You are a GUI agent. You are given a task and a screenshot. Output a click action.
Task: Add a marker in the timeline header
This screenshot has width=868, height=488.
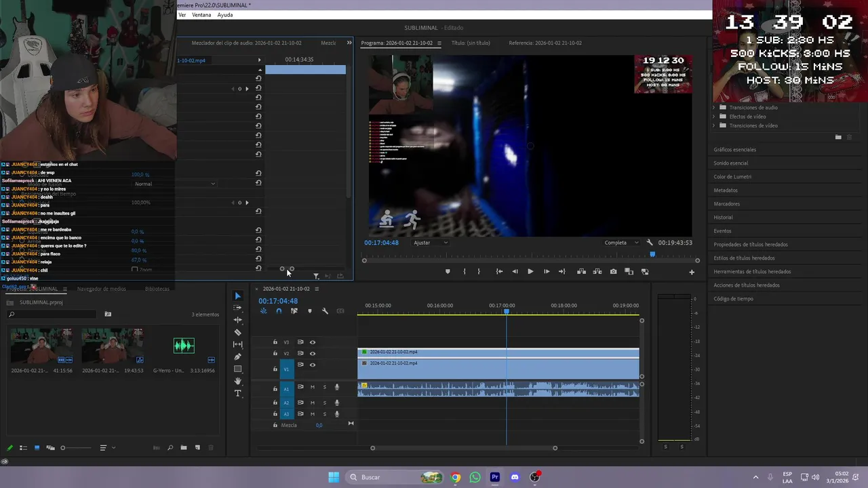(310, 311)
